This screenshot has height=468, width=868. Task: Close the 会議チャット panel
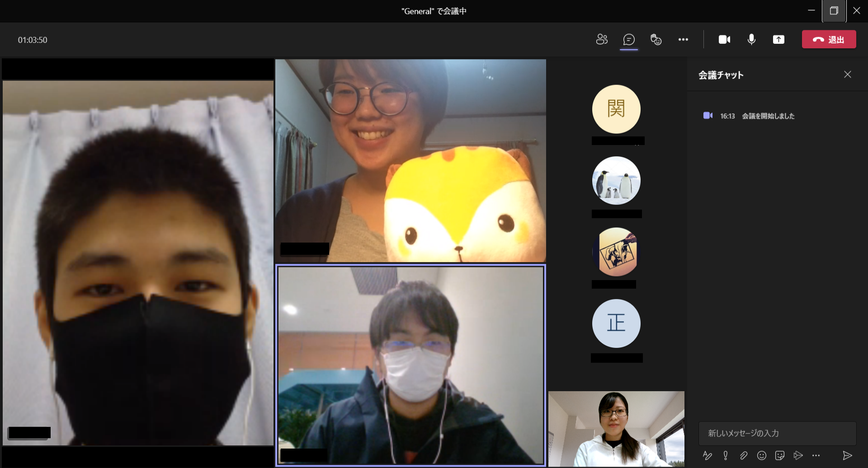(x=848, y=74)
